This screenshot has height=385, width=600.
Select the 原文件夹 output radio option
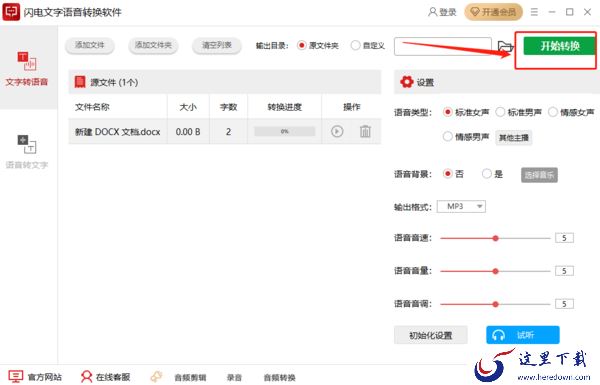pos(302,46)
